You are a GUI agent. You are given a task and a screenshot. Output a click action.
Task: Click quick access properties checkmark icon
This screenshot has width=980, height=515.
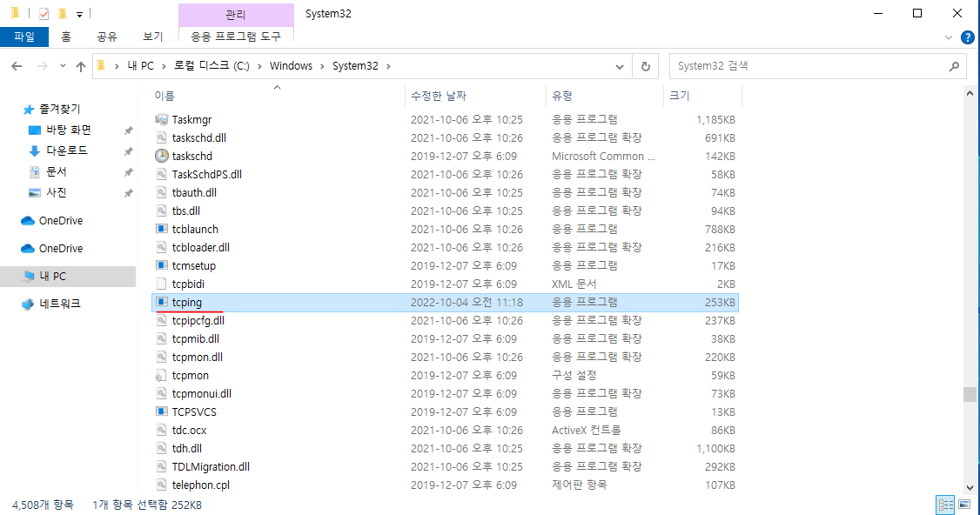tap(44, 14)
